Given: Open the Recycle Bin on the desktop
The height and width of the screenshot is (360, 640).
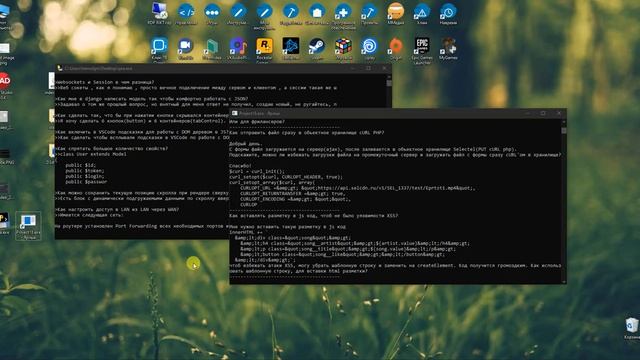Looking at the screenshot, I should coord(632,326).
